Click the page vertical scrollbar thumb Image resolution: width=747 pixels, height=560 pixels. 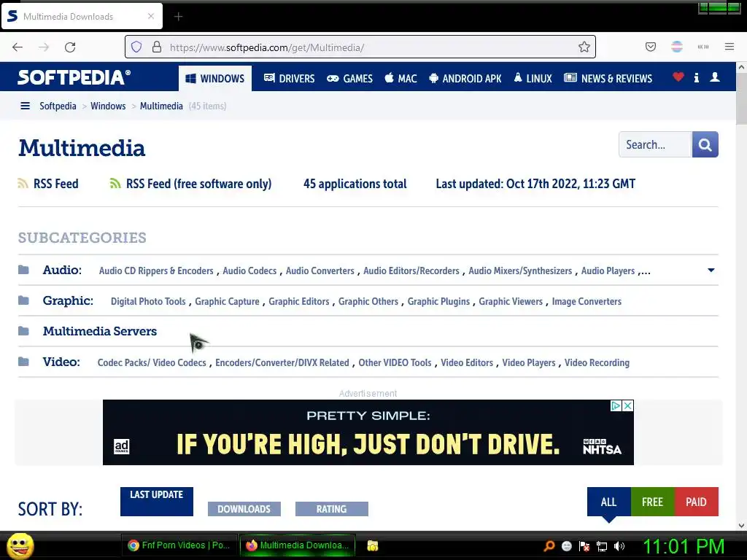(x=741, y=98)
